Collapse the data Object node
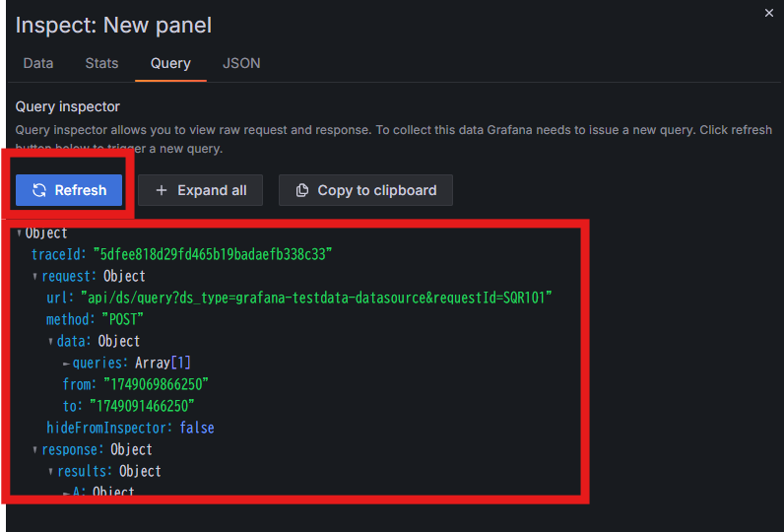784x532 pixels. click(x=50, y=342)
